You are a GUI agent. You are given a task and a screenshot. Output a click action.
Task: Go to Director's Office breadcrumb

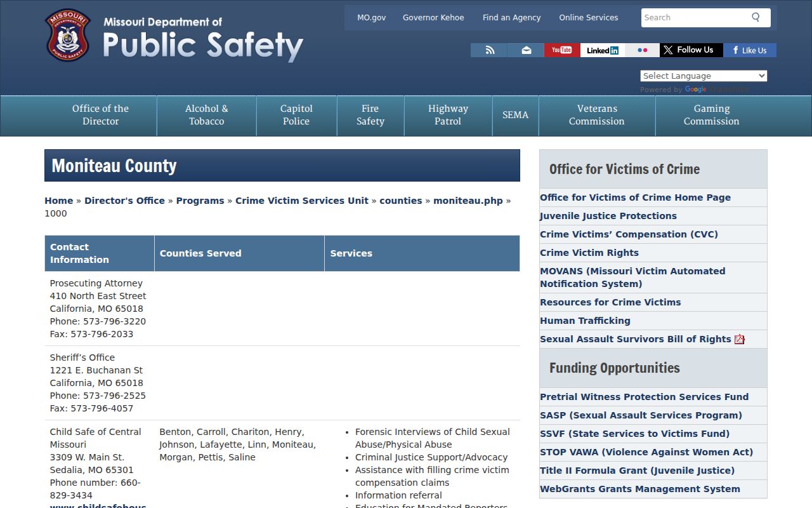(124, 201)
